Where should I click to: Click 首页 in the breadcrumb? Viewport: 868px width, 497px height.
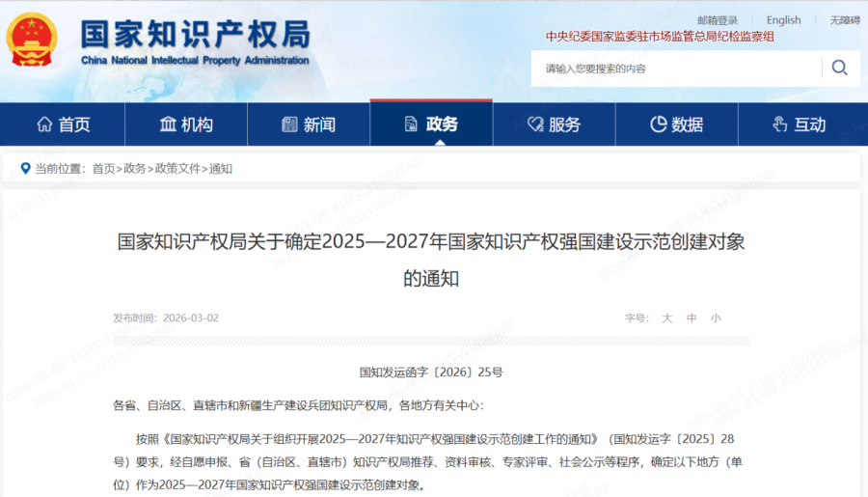[103, 169]
